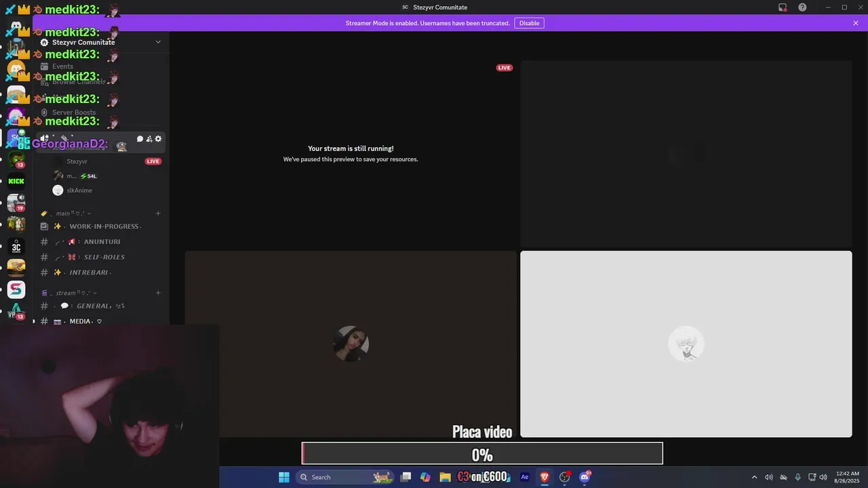
Task: Create channel in stream category plus
Action: [x=158, y=293]
